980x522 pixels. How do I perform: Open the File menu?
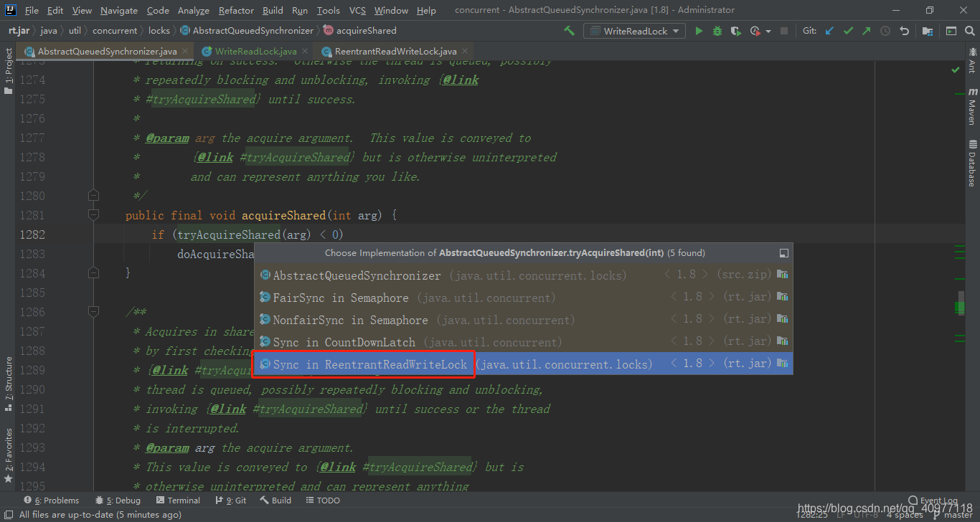pos(32,10)
